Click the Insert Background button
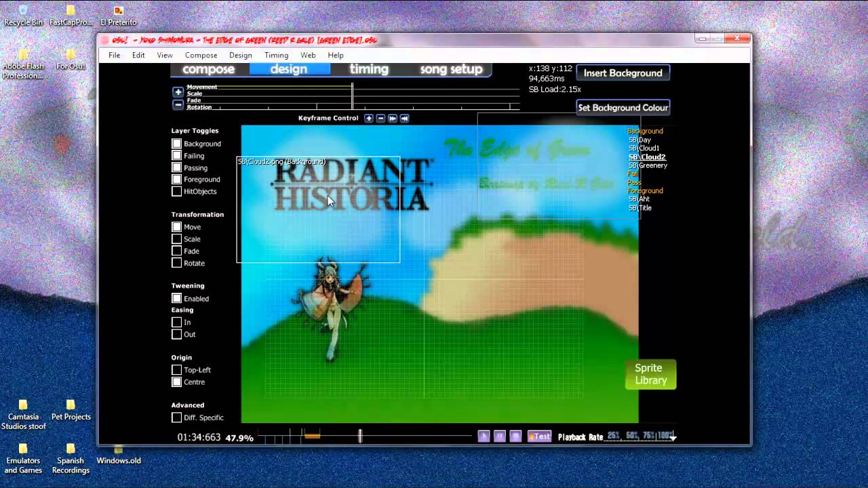Screen dimensions: 868x488 pyautogui.click(x=623, y=73)
